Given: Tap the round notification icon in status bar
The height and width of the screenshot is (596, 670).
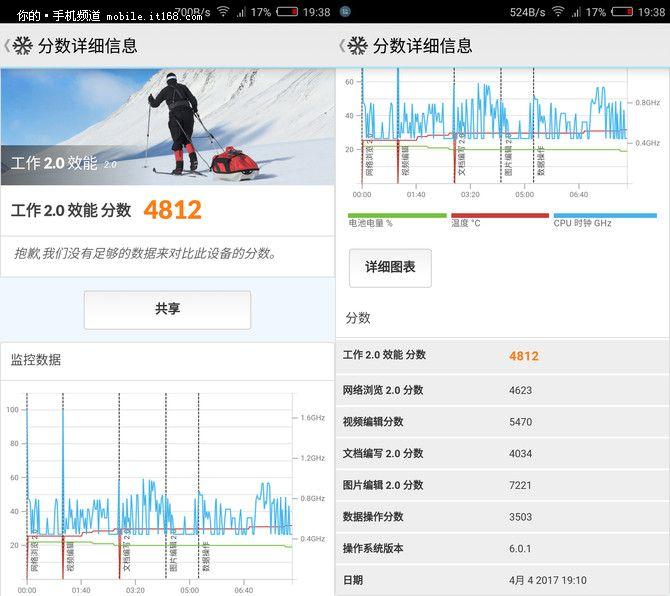Looking at the screenshot, I should point(345,12).
